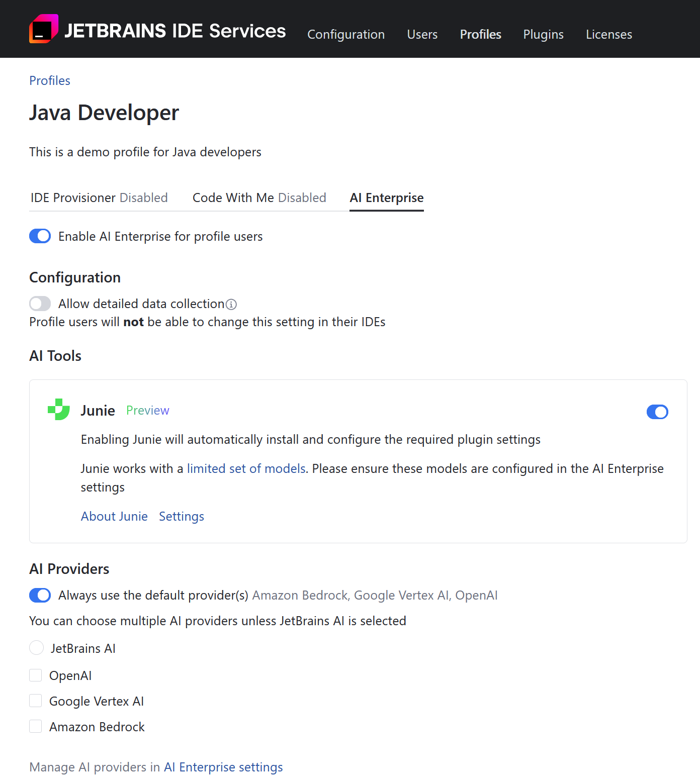Screen dimensions: 700x784
Task: Click the Junie tool name
Action: (x=98, y=411)
